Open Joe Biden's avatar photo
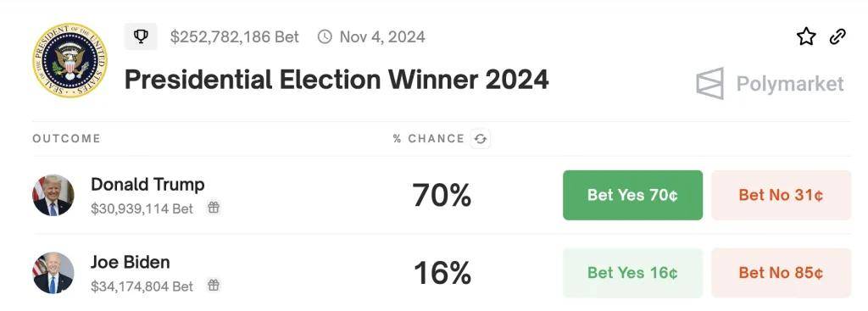The height and width of the screenshot is (311, 868). (x=53, y=273)
